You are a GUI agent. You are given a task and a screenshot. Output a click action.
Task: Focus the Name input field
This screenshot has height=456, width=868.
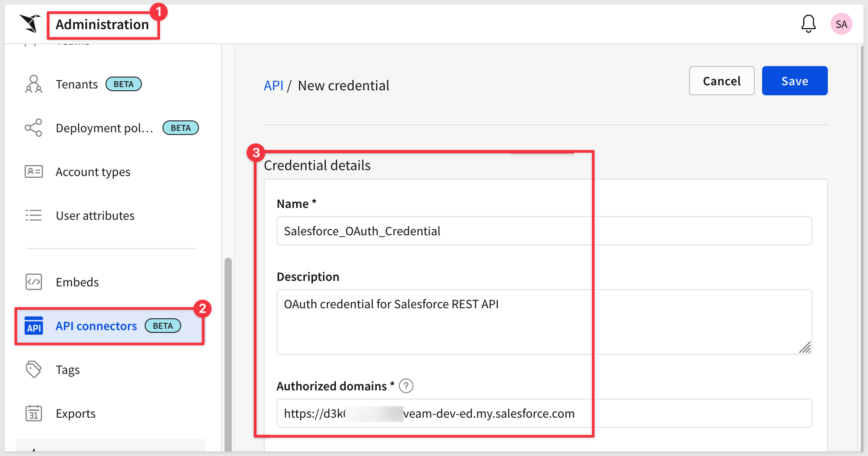(x=544, y=231)
